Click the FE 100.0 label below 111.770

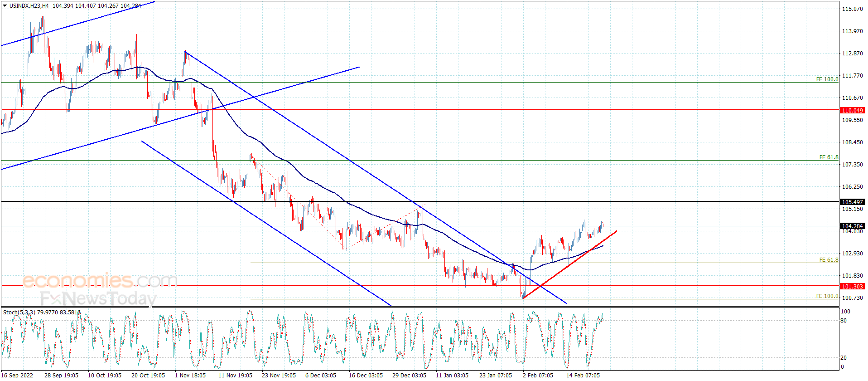[x=827, y=79]
